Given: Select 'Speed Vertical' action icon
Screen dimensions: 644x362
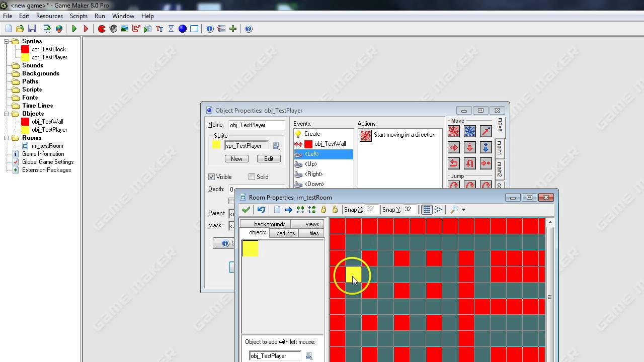Looking at the screenshot, I should coord(470,147).
